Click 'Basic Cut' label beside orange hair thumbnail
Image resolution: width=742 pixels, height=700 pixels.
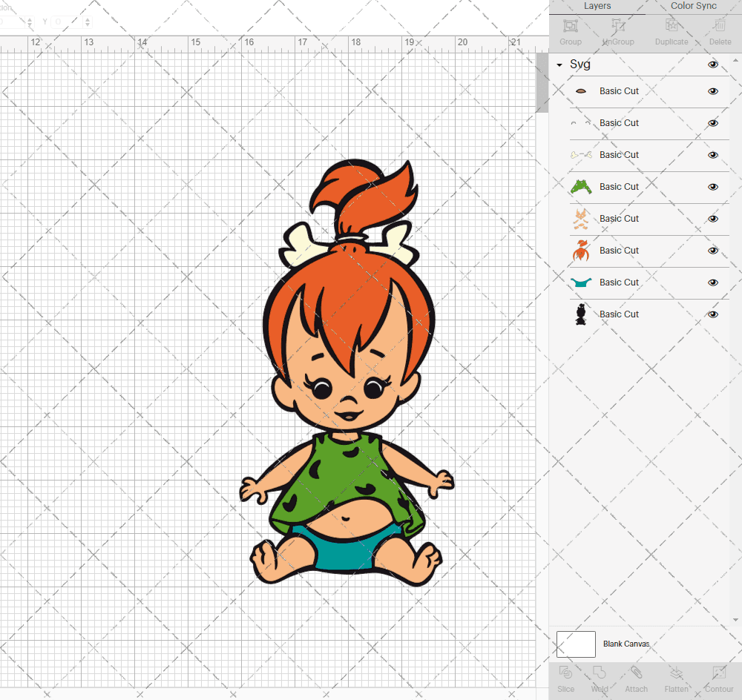point(619,251)
